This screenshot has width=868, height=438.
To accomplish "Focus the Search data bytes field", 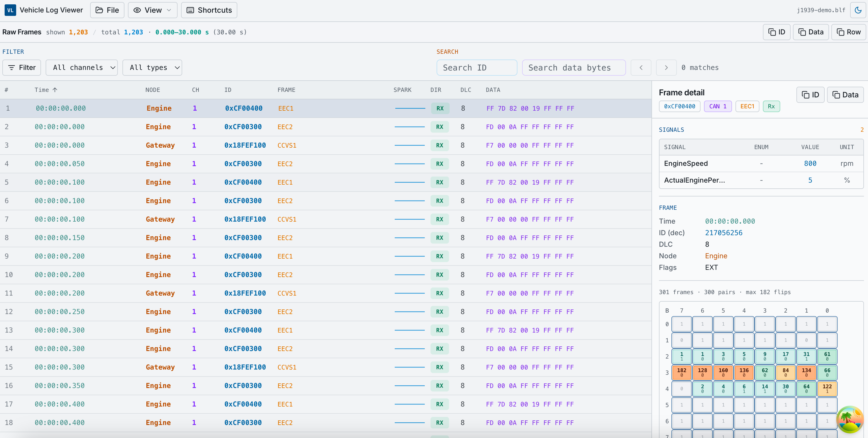I will (574, 67).
